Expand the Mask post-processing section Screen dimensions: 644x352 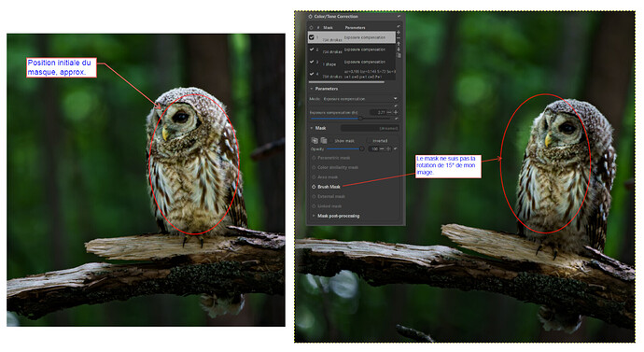314,216
